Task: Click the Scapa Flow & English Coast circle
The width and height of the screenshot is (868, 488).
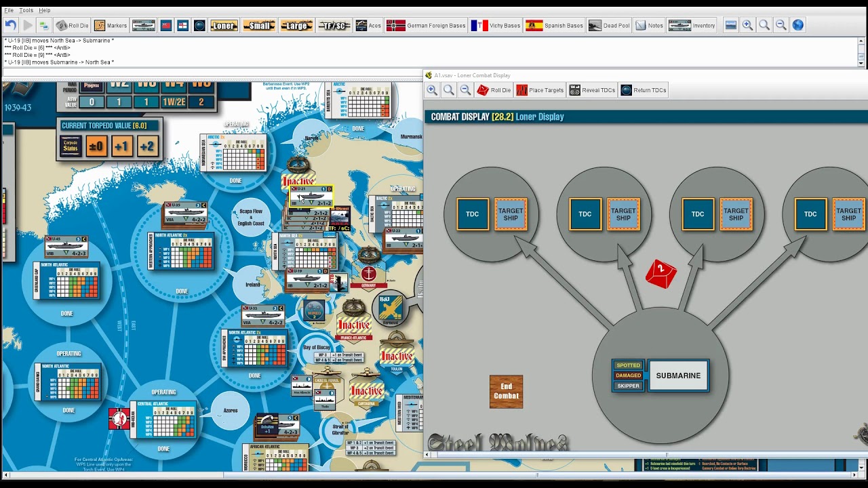Action: (x=251, y=217)
